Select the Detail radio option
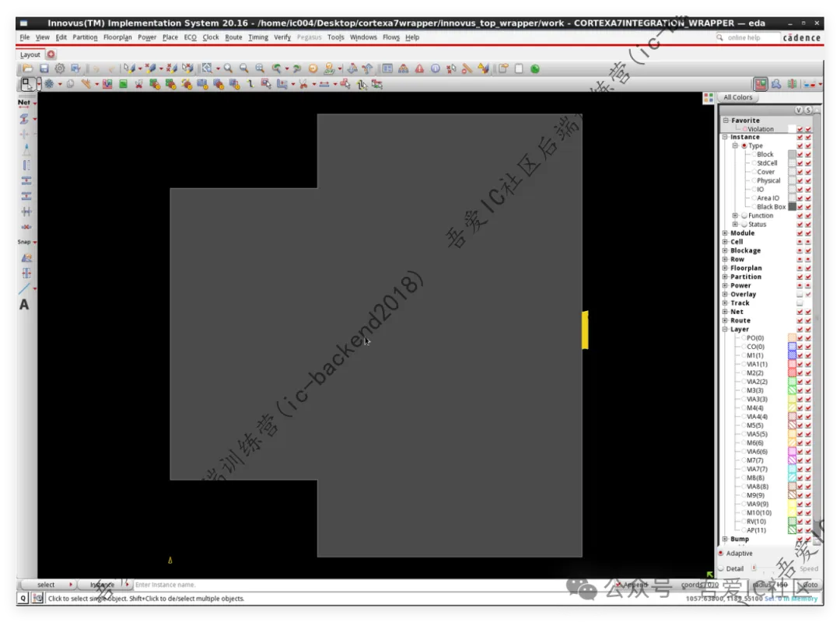The width and height of the screenshot is (840, 622). 721,568
